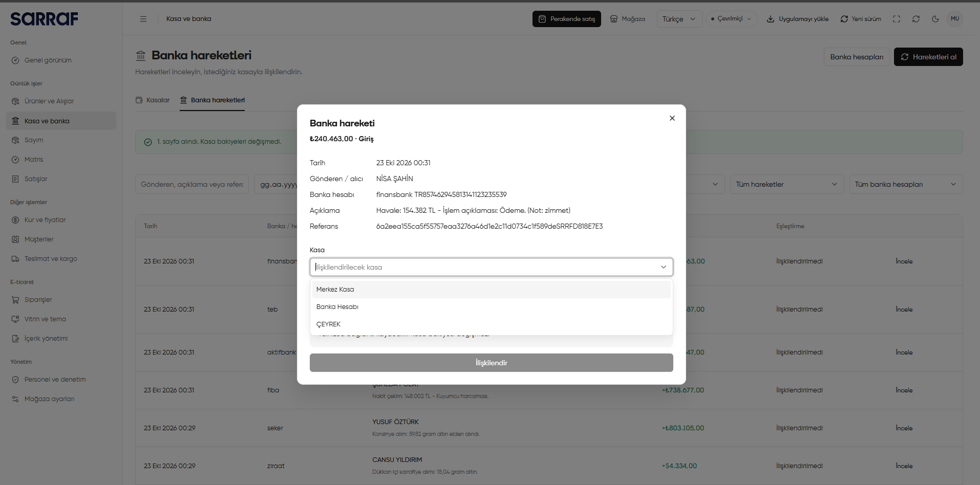980x485 pixels.
Task: Open the Mağaza link in top bar
Action: (x=628, y=19)
